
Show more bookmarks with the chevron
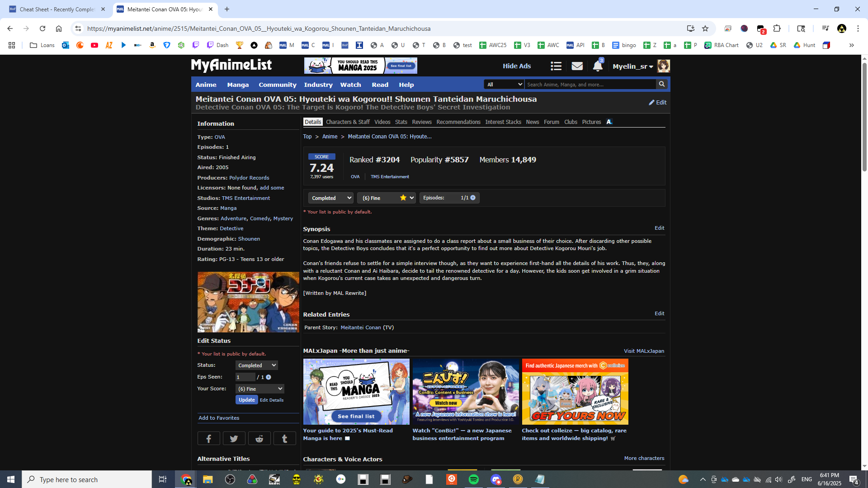(852, 45)
